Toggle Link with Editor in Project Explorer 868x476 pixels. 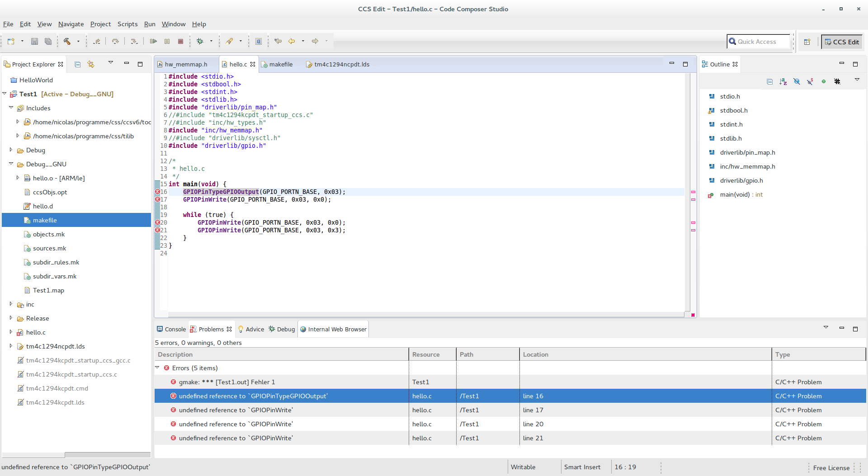(91, 64)
